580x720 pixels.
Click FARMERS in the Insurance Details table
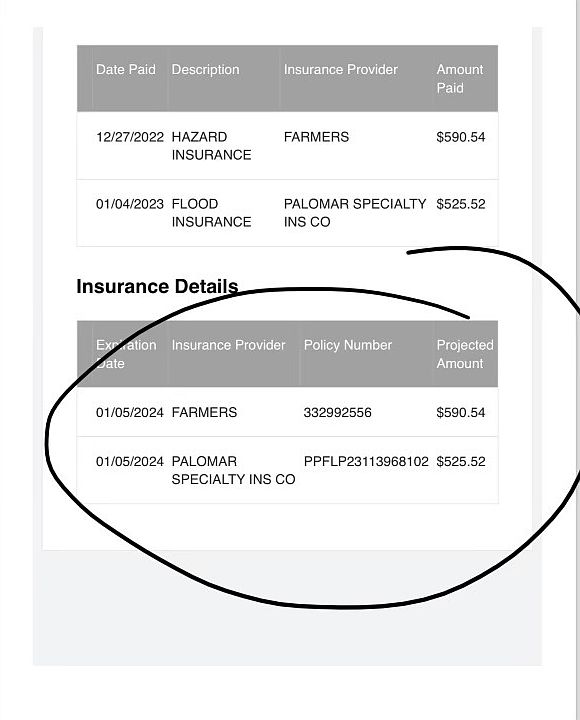(x=204, y=412)
